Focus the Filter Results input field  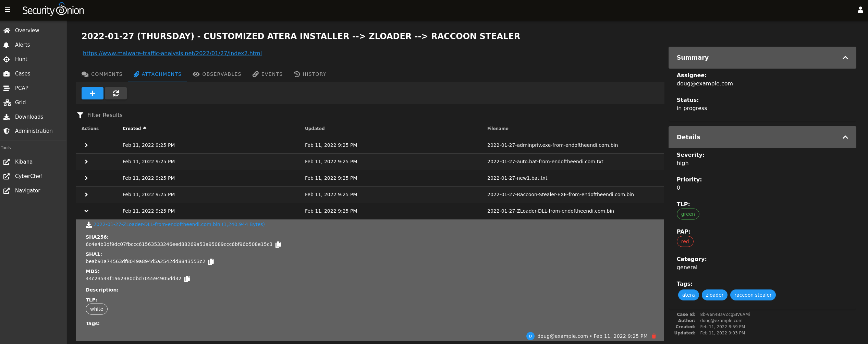(x=375, y=115)
